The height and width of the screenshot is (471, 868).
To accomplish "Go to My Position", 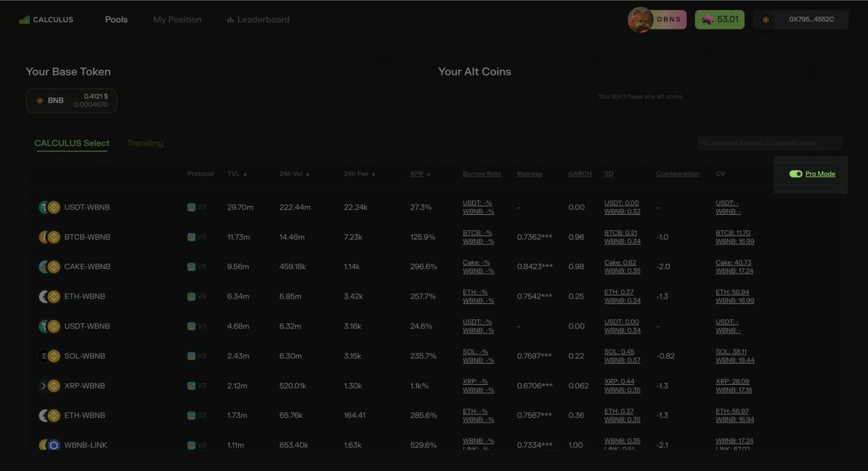I will [177, 20].
